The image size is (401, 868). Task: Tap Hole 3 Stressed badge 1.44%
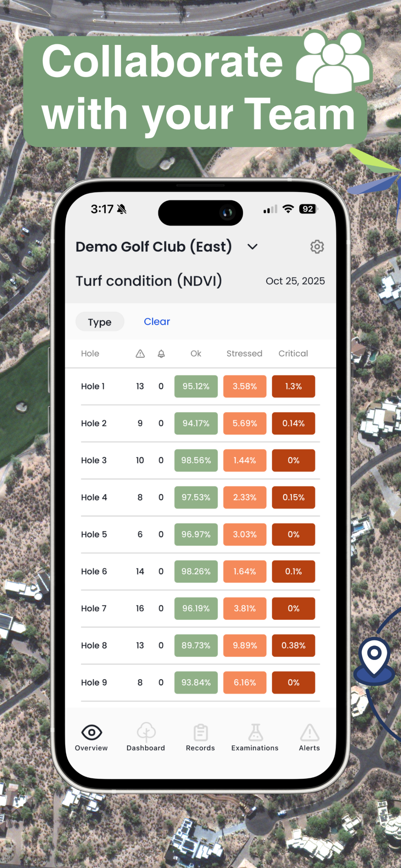click(x=245, y=460)
